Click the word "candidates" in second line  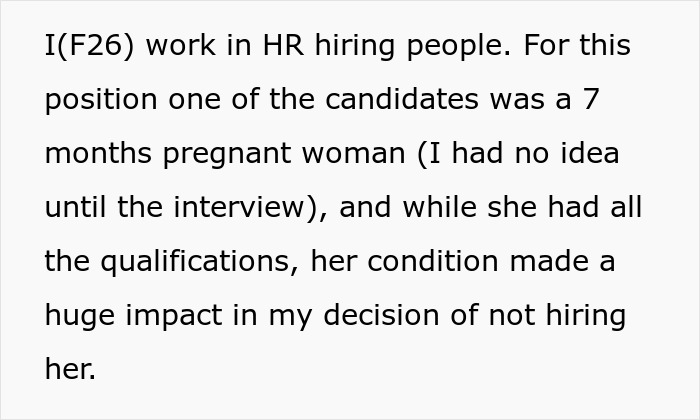(402, 99)
